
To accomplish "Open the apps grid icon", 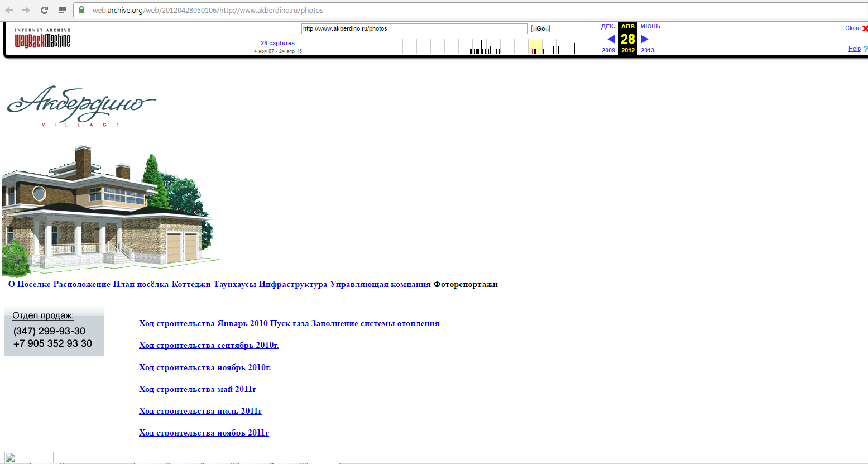I will (x=63, y=11).
